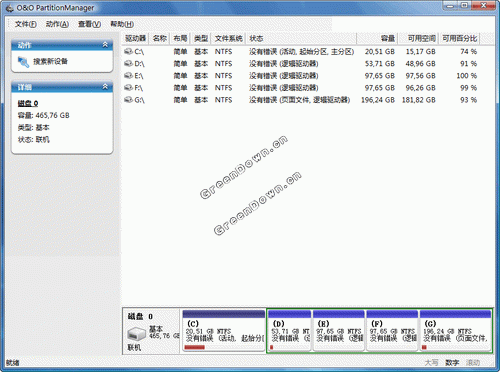The width and height of the screenshot is (500, 372).
Task: Click the red usage bar of partition D
Action: [272, 347]
